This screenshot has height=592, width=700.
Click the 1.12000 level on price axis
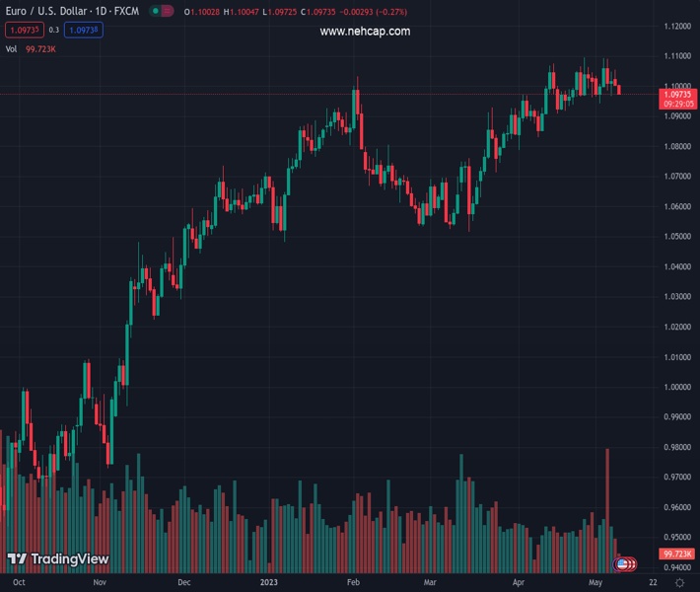pyautogui.click(x=676, y=27)
